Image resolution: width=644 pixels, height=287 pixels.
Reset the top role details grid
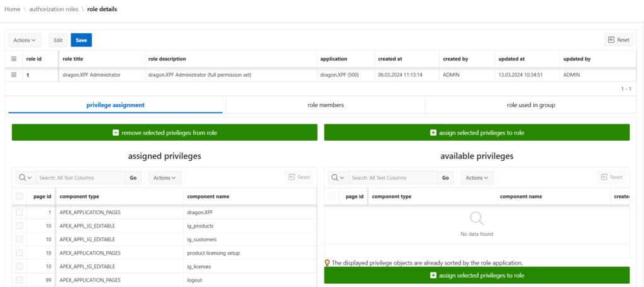[x=619, y=40]
